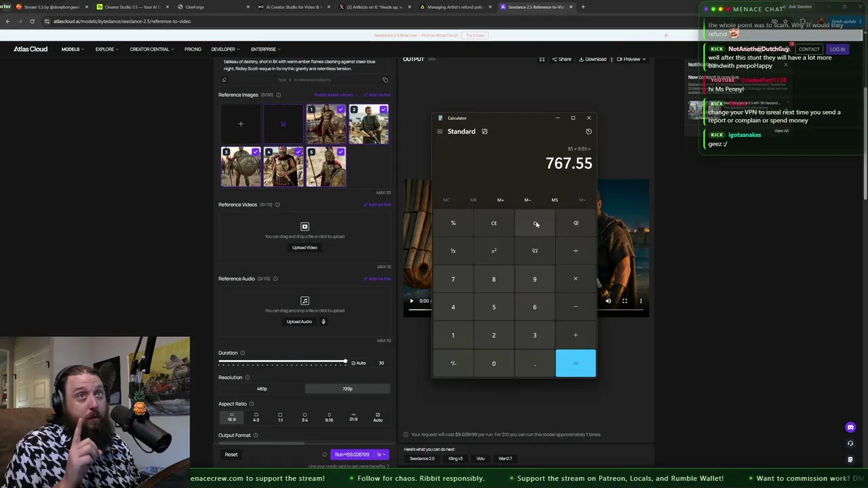This screenshot has width=868, height=488.
Task: Click the Run button costing $9.026199
Action: (352, 455)
